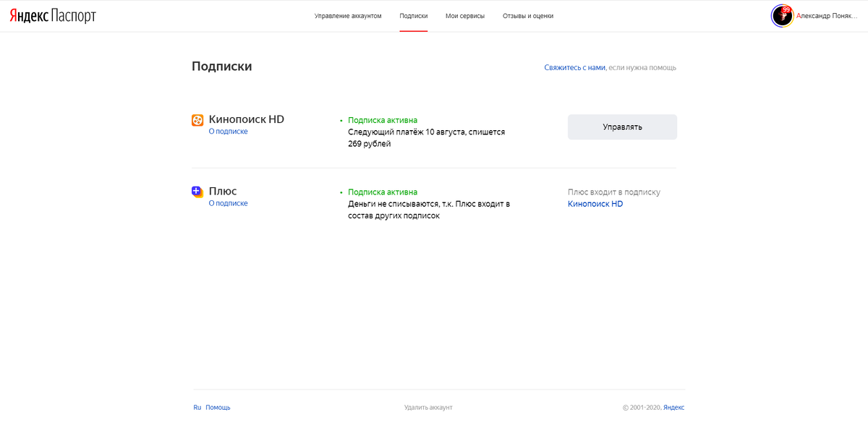Open the Помощь link in the footer

tap(218, 408)
